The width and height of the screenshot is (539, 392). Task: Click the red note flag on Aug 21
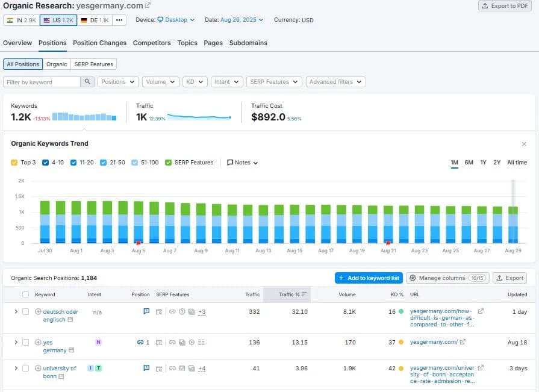(x=388, y=243)
